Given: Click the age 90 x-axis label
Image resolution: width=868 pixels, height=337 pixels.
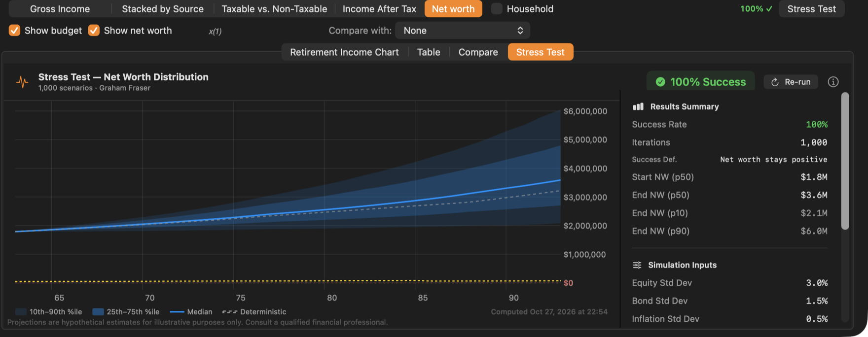Looking at the screenshot, I should point(514,298).
